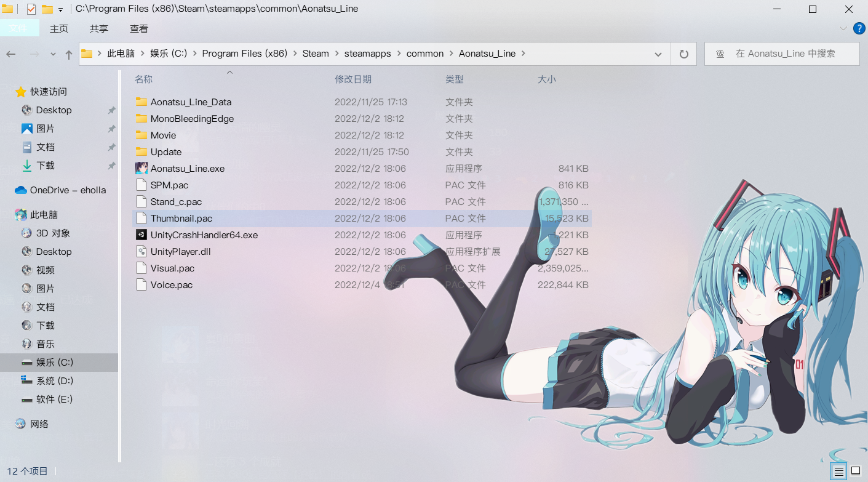Click common in the address path
Image resolution: width=868 pixels, height=482 pixels.
point(425,54)
